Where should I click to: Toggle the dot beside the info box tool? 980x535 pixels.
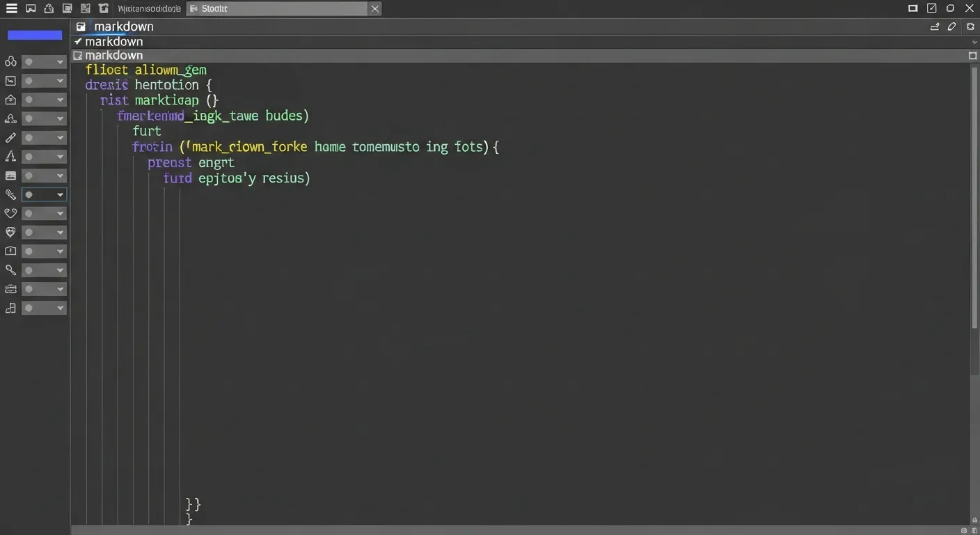tap(29, 251)
